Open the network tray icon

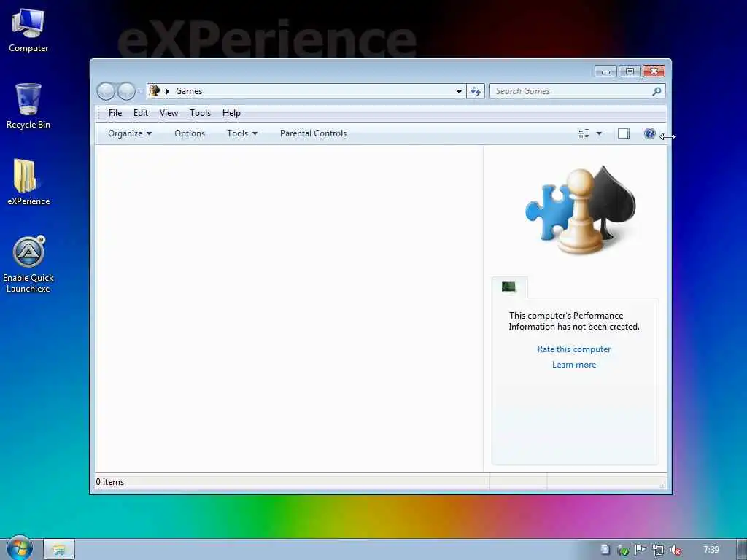click(658, 550)
